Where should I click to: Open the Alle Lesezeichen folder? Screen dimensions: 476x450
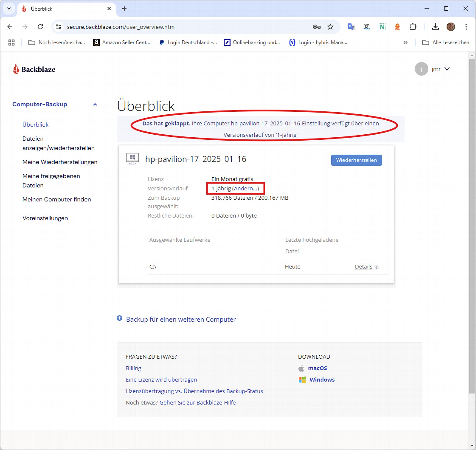point(446,42)
